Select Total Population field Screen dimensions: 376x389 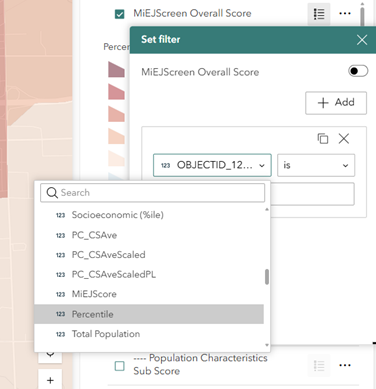click(149, 334)
